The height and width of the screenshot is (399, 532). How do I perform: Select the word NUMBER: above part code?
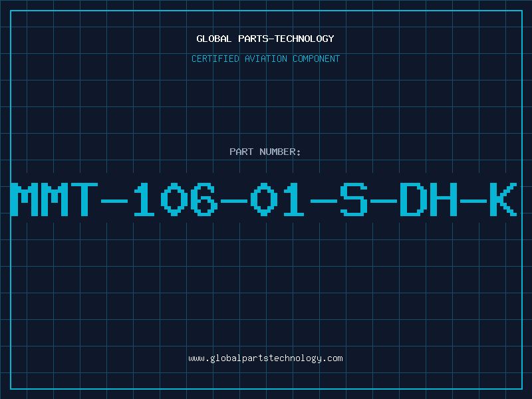280,152
